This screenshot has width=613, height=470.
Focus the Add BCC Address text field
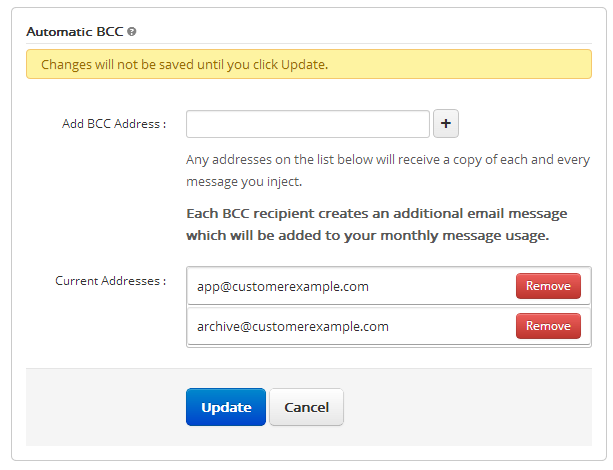(x=308, y=124)
